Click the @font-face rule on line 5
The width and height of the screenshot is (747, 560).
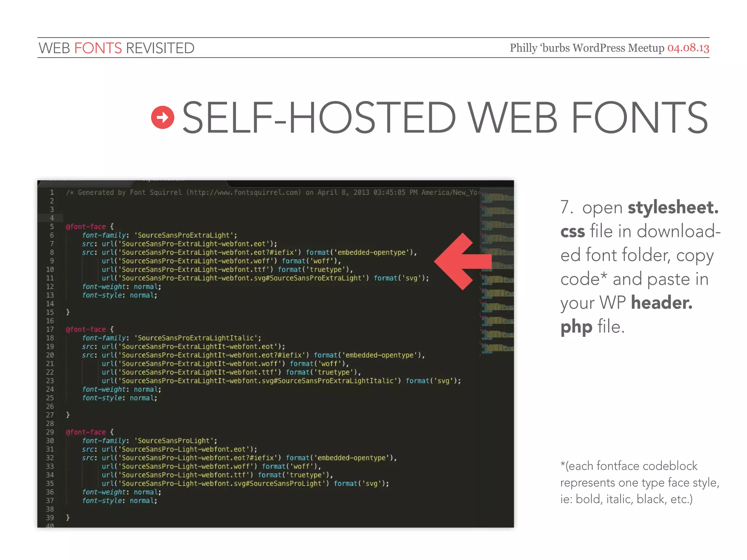coord(90,227)
